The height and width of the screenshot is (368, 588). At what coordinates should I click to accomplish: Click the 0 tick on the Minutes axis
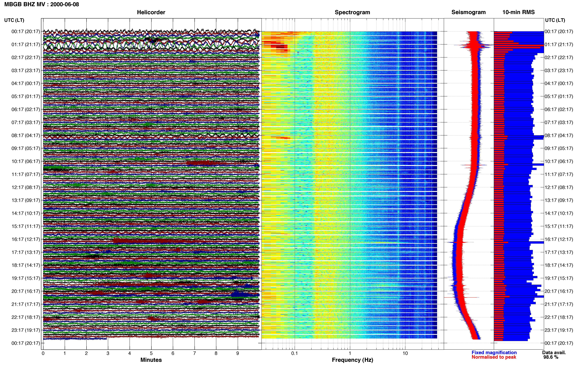click(x=43, y=353)
